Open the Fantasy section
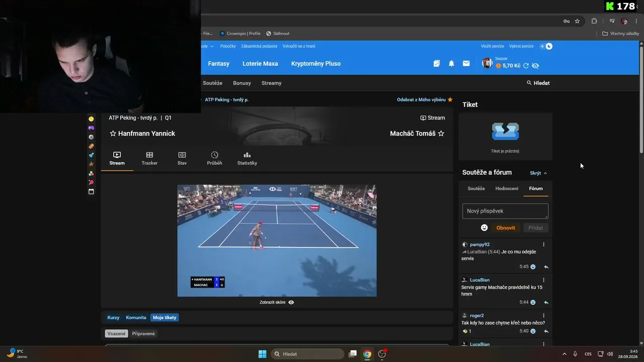The height and width of the screenshot is (362, 644). 219,64
